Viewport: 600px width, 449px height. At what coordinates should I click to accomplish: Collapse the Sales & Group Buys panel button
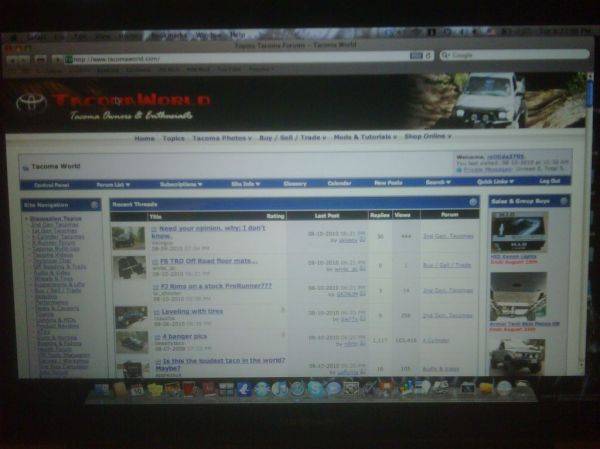coord(564,201)
